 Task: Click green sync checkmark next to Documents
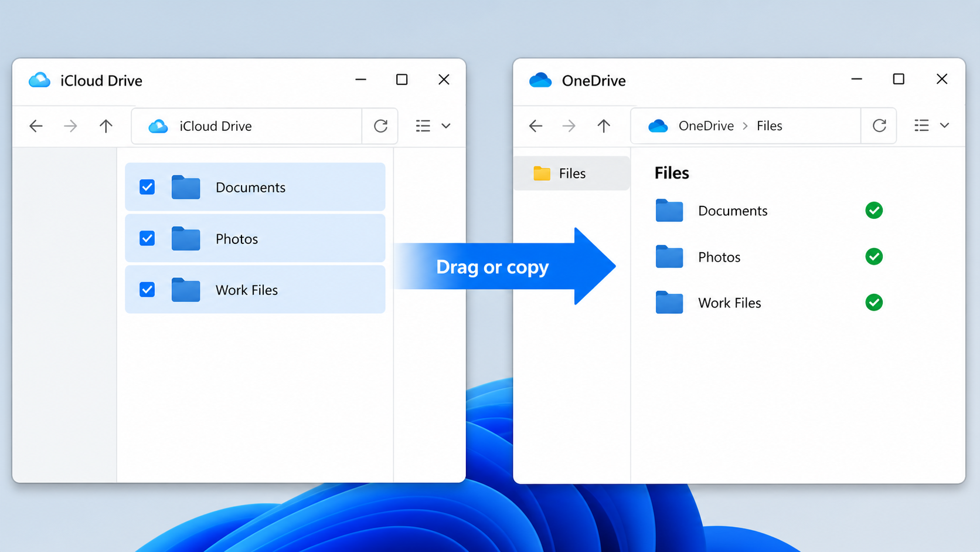click(x=874, y=210)
